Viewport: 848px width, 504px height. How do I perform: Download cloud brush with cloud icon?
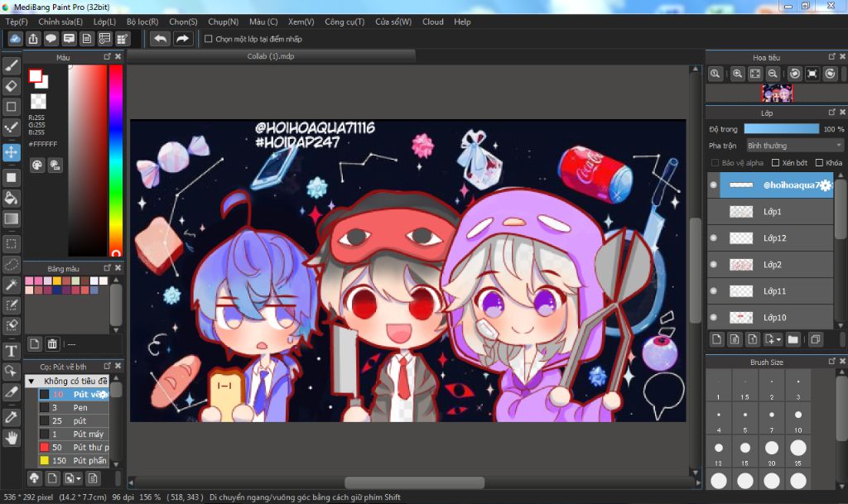click(34, 478)
